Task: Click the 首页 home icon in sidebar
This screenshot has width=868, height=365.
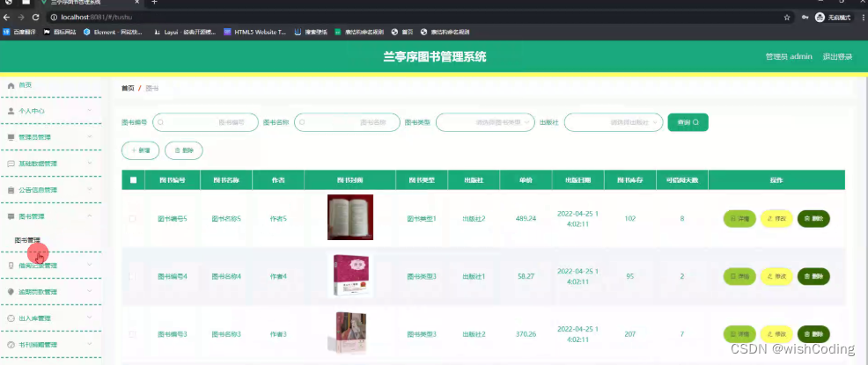Action: click(x=11, y=85)
